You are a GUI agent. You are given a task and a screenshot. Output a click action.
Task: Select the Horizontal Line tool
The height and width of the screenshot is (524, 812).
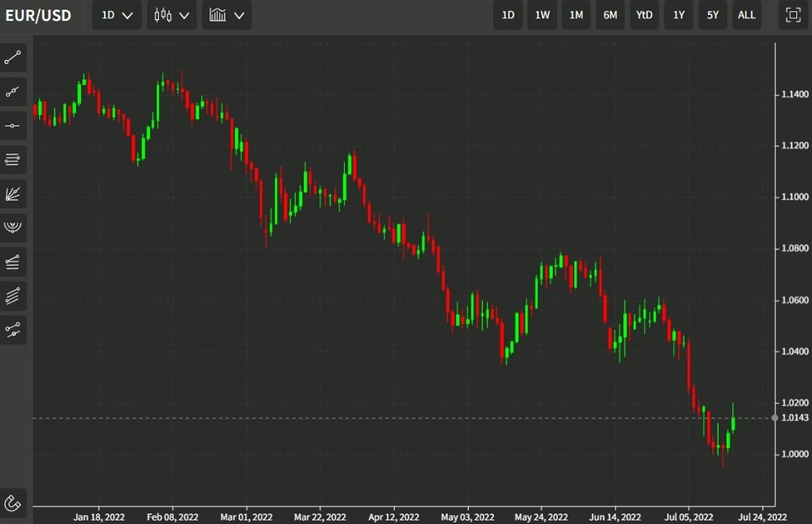12,125
